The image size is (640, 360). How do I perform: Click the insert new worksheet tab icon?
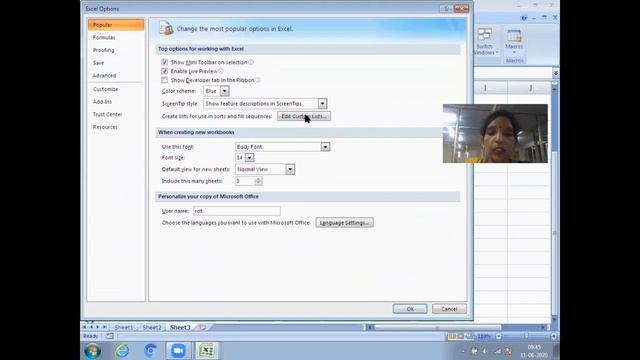pyautogui.click(x=202, y=327)
